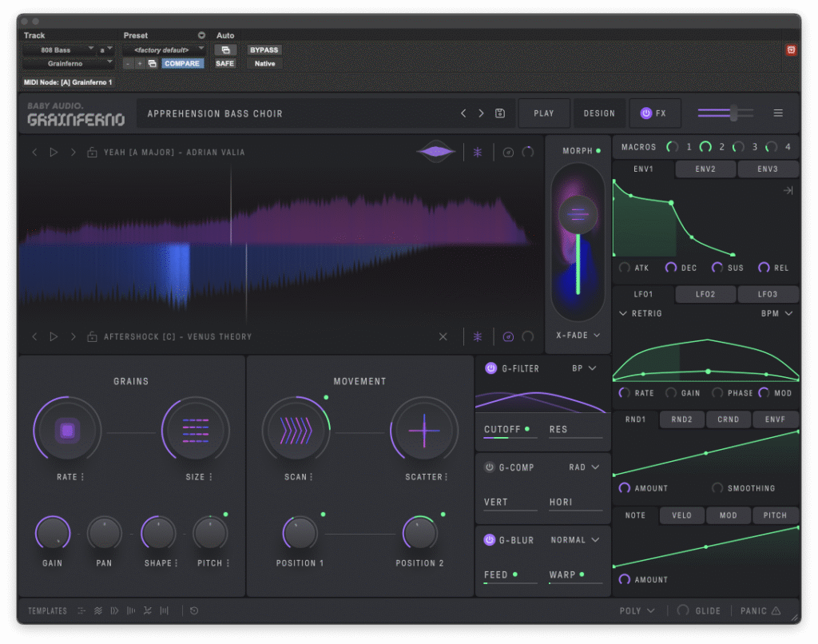
Task: Click the MORPH vertical slider handle
Action: [x=578, y=213]
